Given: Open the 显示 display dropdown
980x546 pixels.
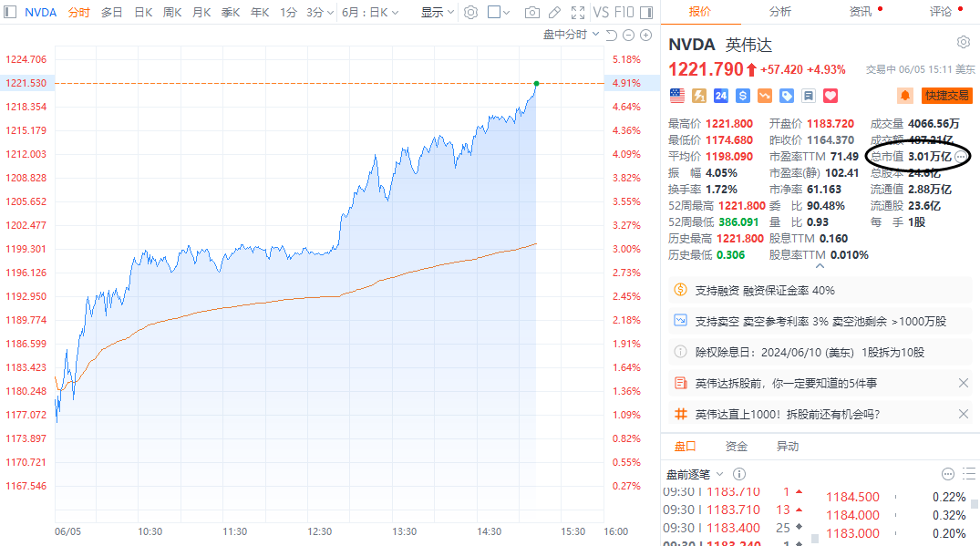Looking at the screenshot, I should coord(437,13).
